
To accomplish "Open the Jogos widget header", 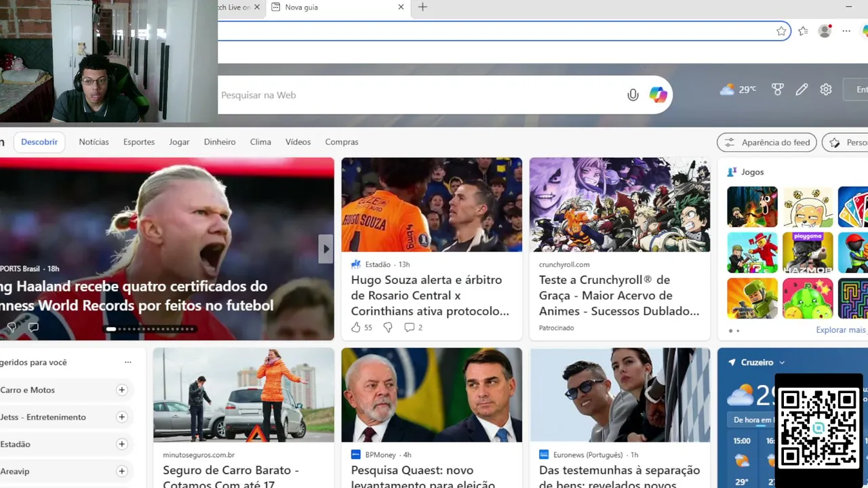I will pyautogui.click(x=745, y=172).
